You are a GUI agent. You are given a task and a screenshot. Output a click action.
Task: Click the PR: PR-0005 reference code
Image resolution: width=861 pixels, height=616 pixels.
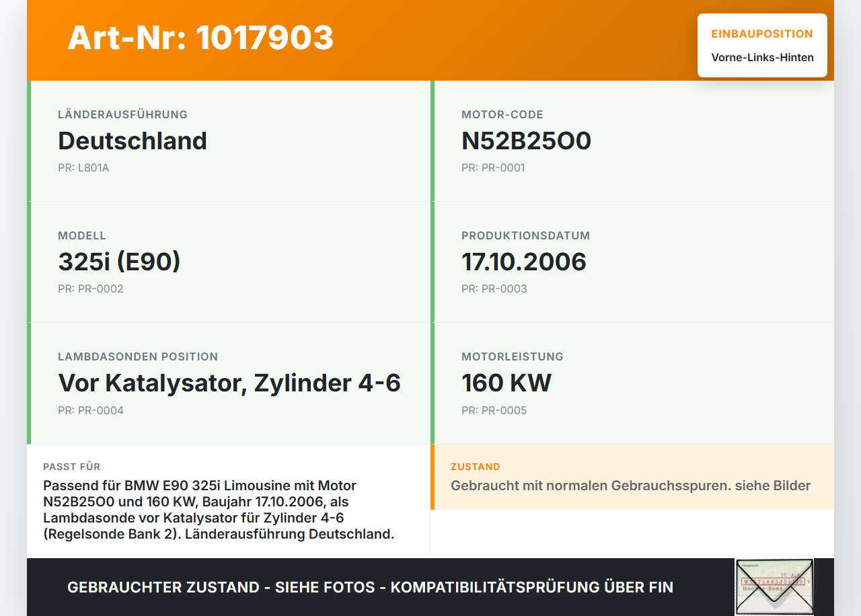(x=494, y=410)
